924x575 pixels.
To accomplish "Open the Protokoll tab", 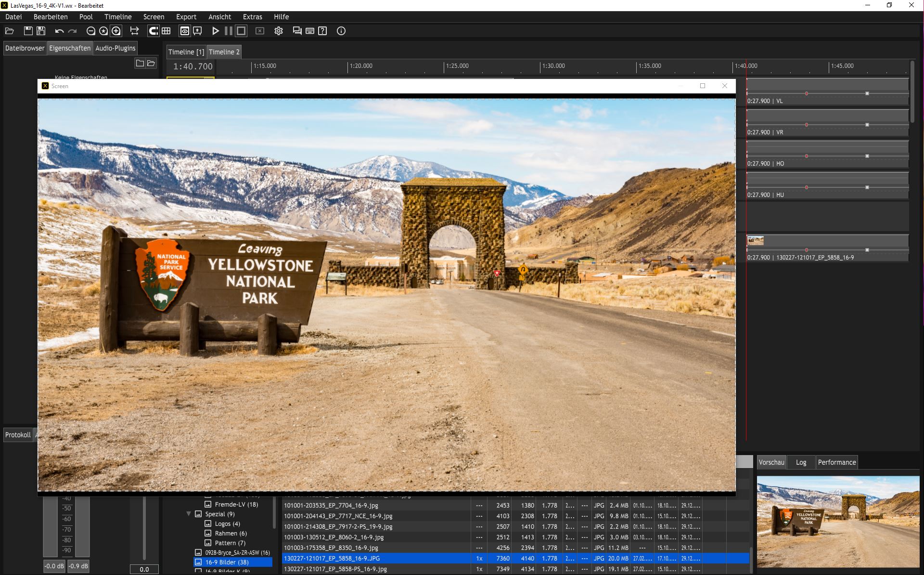I will pyautogui.click(x=18, y=435).
